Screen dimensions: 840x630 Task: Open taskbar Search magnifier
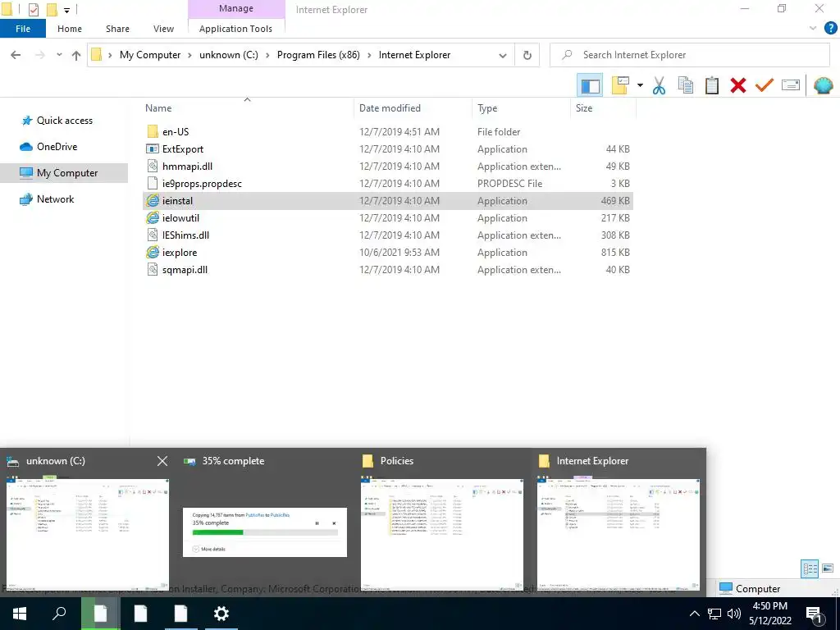point(59,614)
